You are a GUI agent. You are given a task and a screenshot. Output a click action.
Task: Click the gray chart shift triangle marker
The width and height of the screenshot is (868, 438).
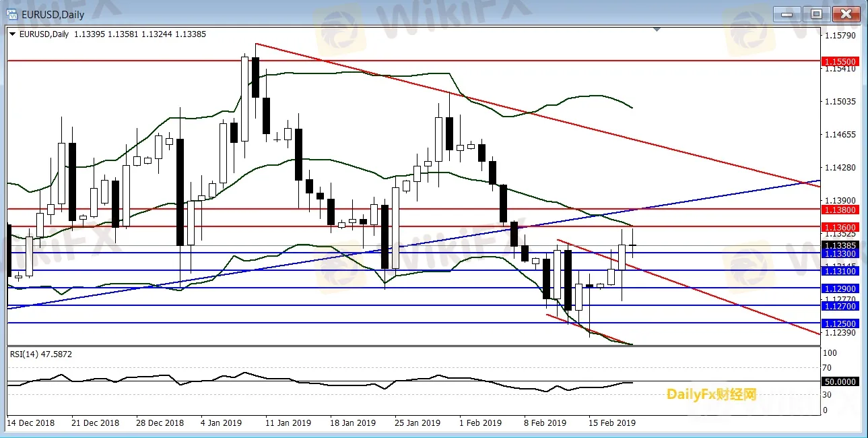click(657, 30)
